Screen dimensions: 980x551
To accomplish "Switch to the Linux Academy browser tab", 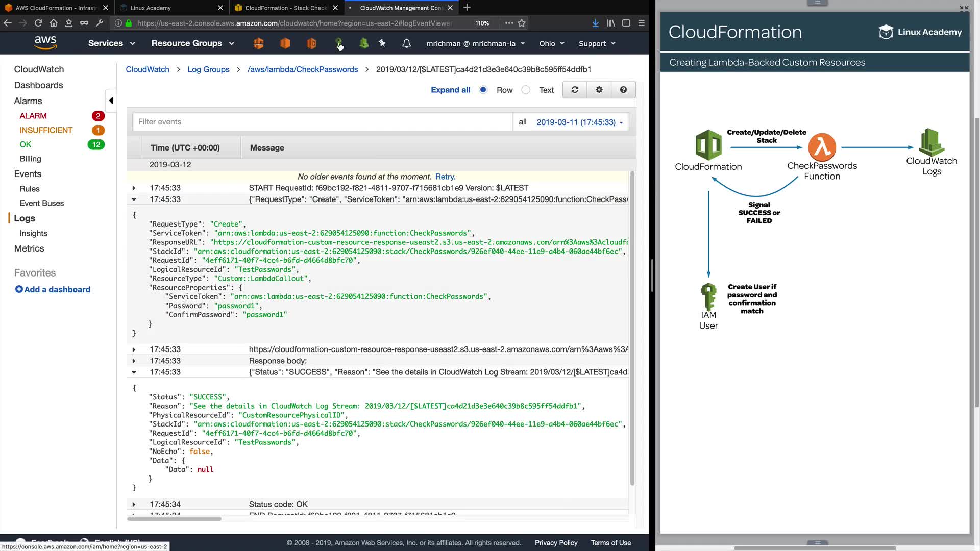I will [x=168, y=8].
